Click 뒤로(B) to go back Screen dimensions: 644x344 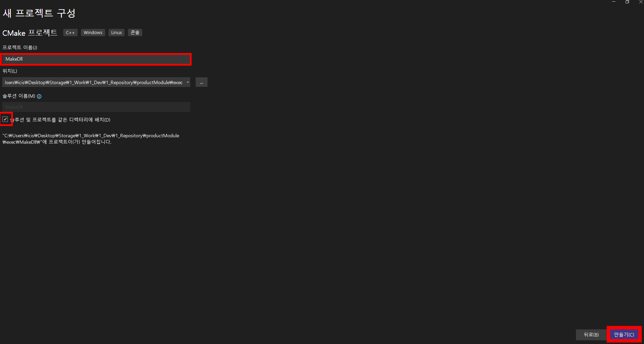point(591,334)
